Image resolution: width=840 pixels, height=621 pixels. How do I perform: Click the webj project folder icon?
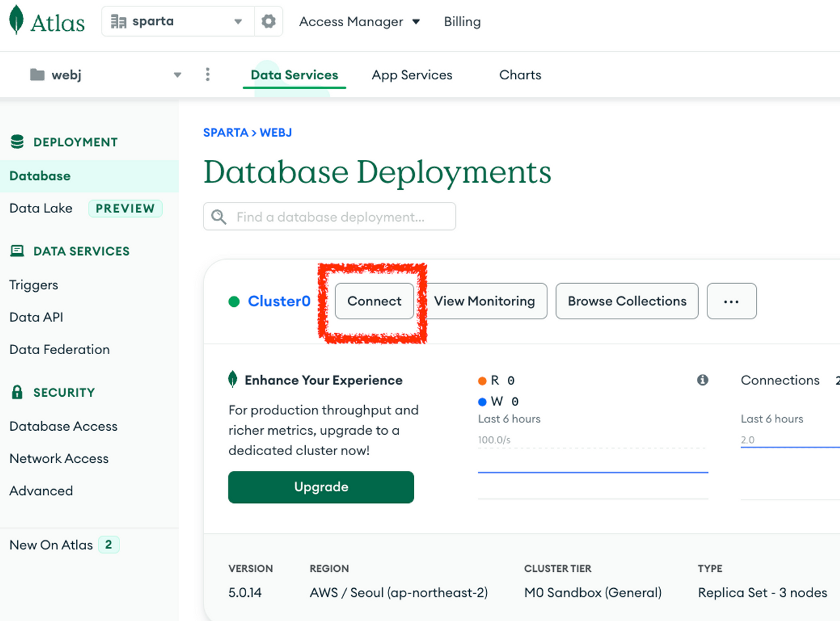37,75
